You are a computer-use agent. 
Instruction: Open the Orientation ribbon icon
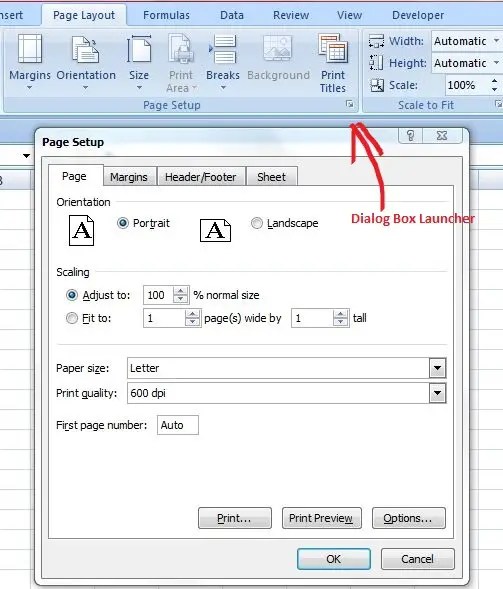pos(86,50)
